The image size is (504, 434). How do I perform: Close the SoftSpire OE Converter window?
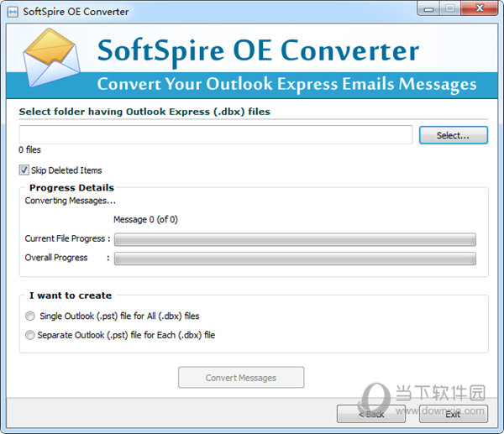[480, 8]
